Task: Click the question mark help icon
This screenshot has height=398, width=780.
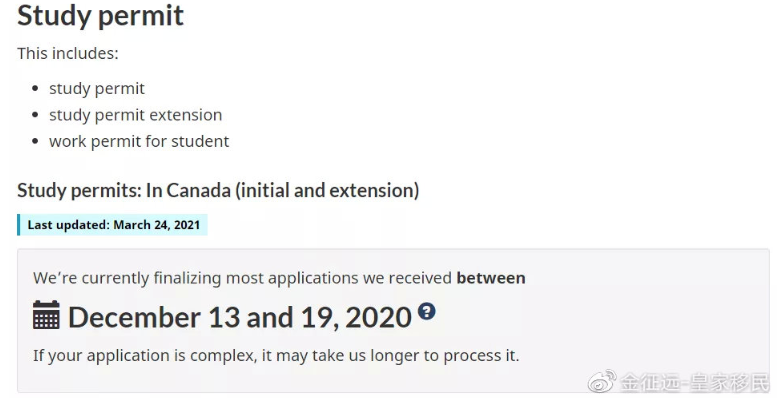Action: click(426, 311)
